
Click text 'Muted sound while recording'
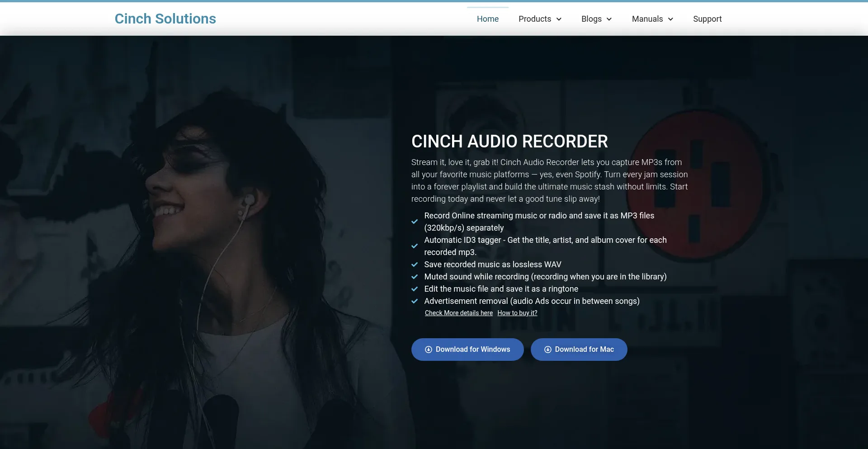click(476, 277)
